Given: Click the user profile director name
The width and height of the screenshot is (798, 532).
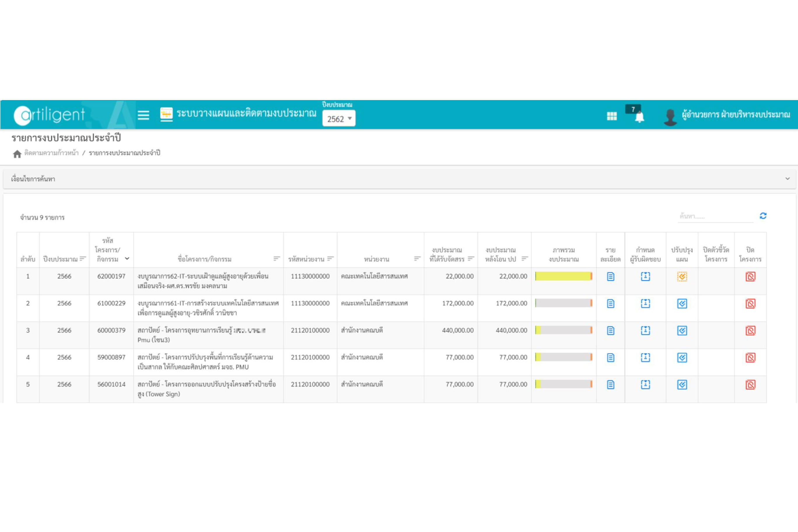Looking at the screenshot, I should 736,115.
